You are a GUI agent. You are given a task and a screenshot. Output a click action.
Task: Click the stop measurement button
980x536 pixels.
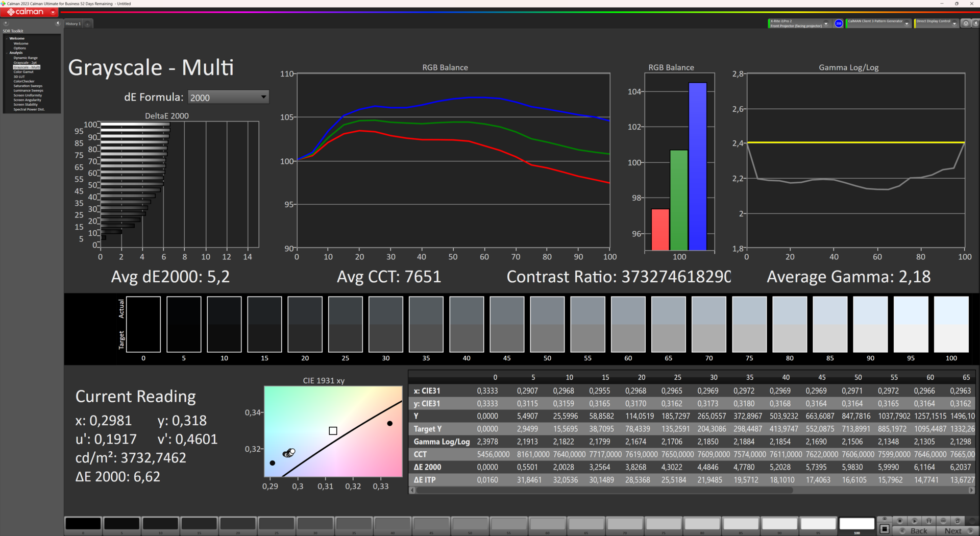(900, 521)
